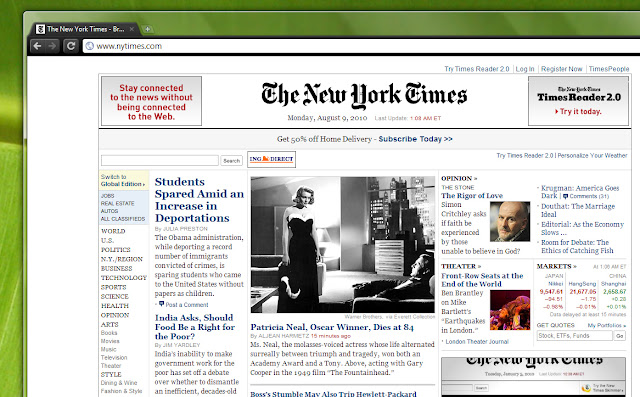Open Movies subsection link
The width and height of the screenshot is (640, 397).
coord(110,341)
